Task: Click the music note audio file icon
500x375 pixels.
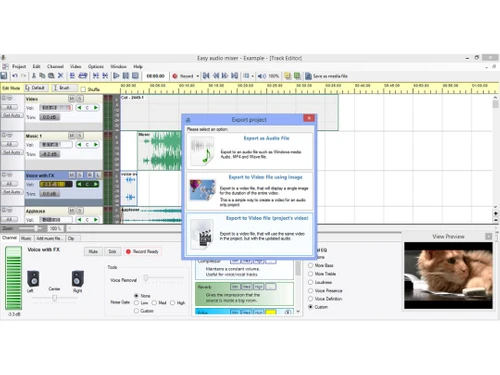Action: point(203,152)
